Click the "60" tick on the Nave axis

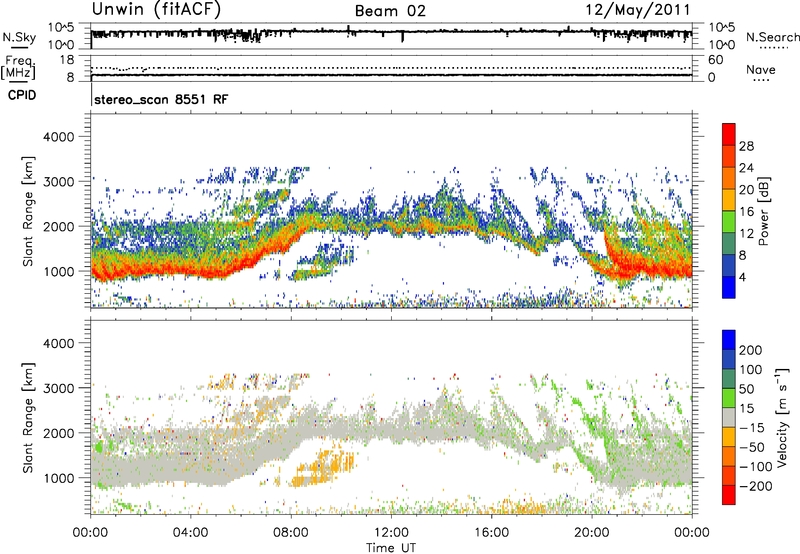pos(716,60)
